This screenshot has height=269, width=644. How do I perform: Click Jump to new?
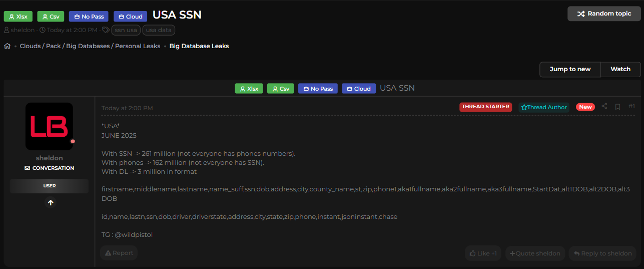[570, 69]
